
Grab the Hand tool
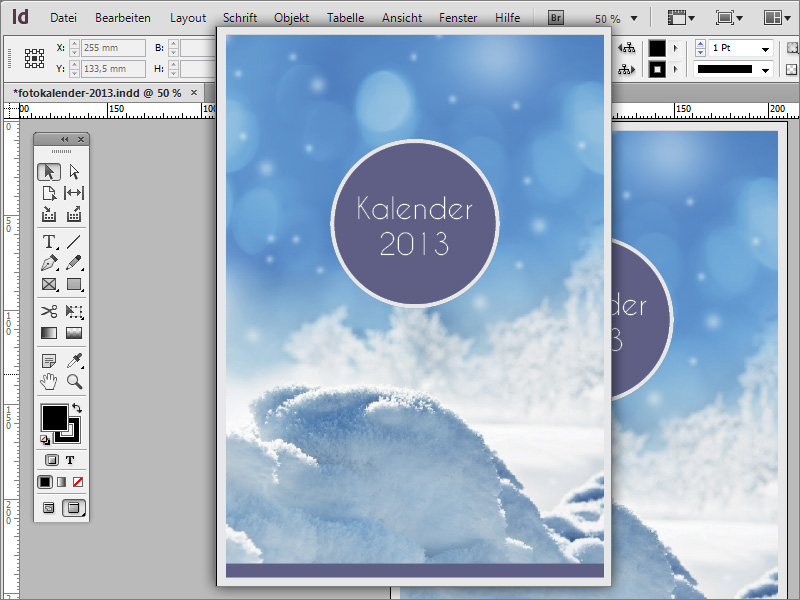click(48, 382)
